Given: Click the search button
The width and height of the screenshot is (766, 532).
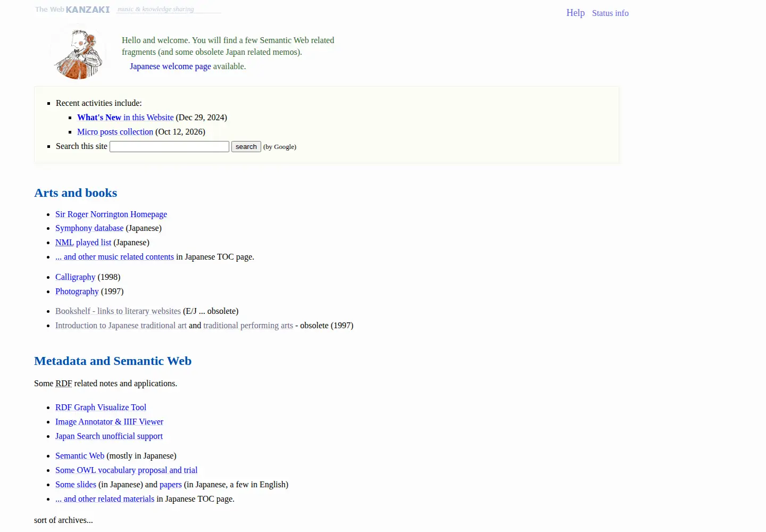Looking at the screenshot, I should 246,147.
